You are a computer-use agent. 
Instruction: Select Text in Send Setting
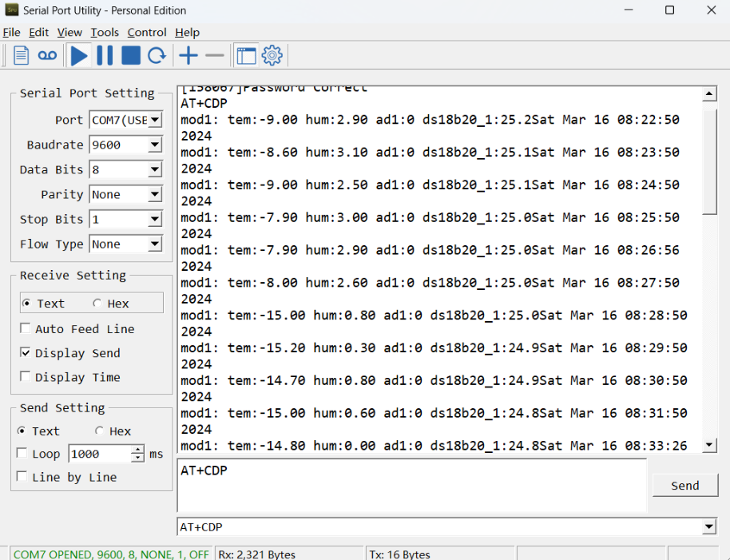(38, 431)
